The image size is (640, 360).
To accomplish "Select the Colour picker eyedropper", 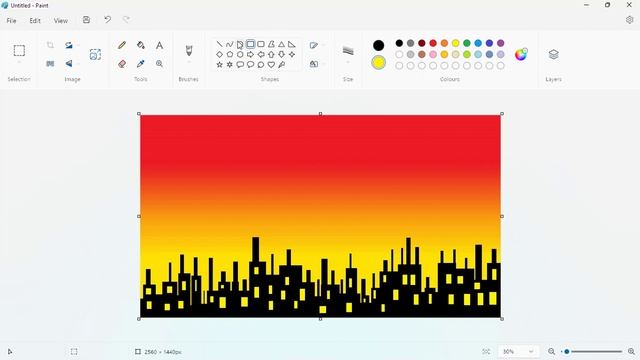I will pos(141,64).
